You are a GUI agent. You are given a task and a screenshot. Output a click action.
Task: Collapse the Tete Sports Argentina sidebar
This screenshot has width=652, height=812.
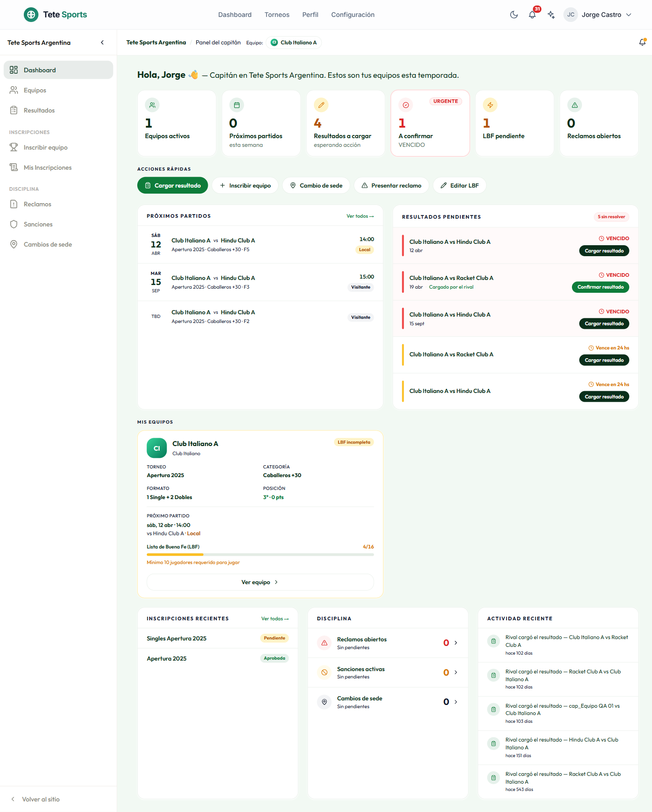click(x=102, y=43)
